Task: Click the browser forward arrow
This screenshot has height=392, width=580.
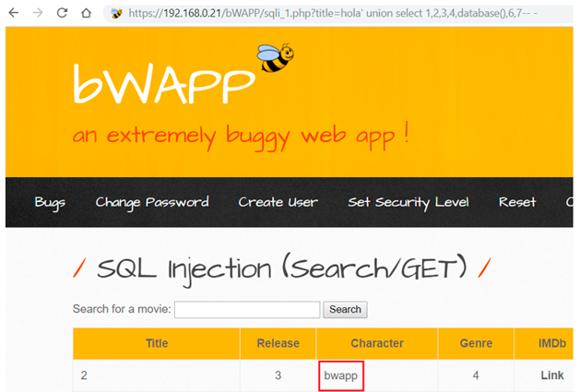Action: click(38, 14)
